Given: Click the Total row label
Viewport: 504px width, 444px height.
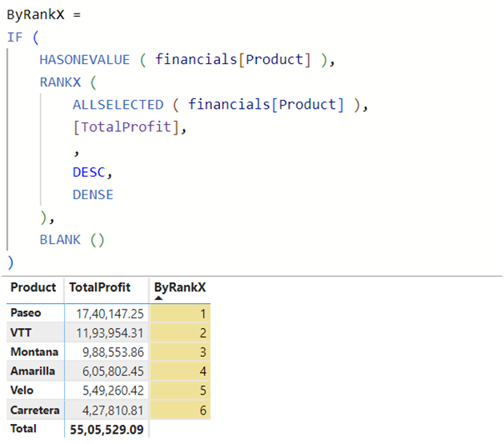Looking at the screenshot, I should [23, 429].
